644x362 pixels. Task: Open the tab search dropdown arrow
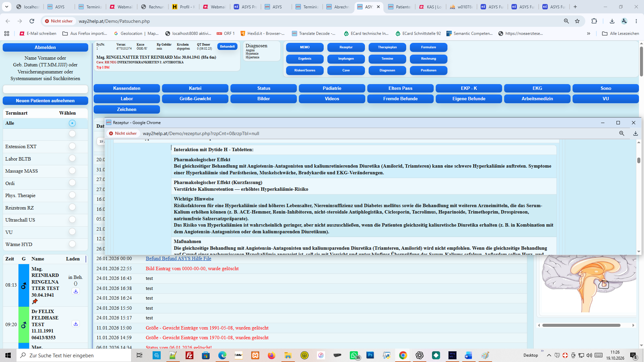click(x=7, y=7)
